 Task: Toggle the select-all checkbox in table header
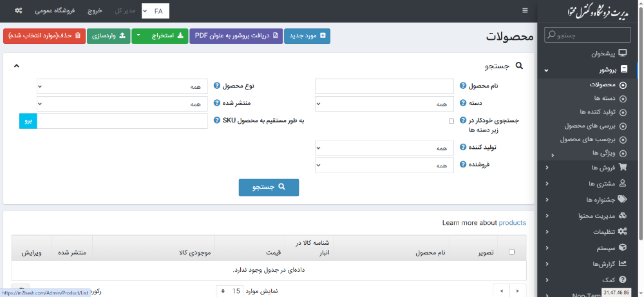click(x=512, y=252)
